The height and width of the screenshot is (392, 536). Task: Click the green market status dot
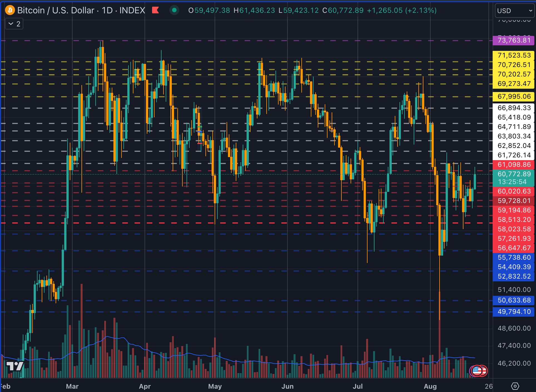(174, 10)
